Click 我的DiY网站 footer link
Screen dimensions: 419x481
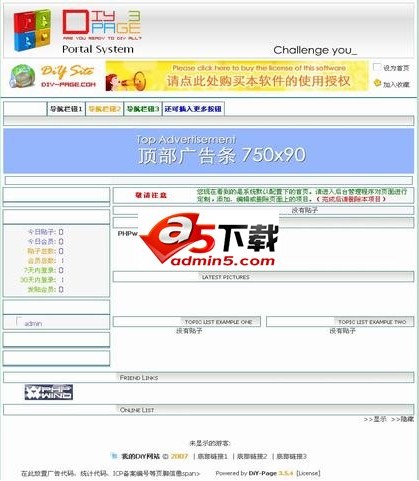click(x=140, y=456)
